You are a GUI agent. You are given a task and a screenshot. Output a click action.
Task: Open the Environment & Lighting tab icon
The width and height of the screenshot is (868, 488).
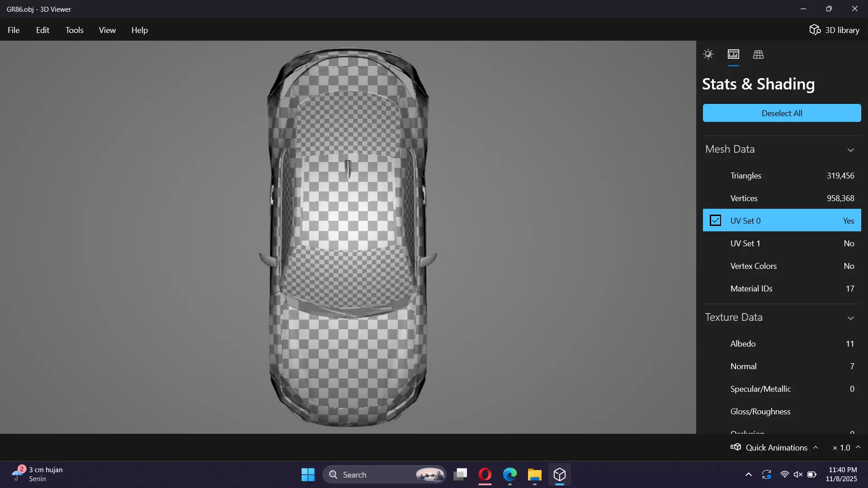[x=708, y=55]
